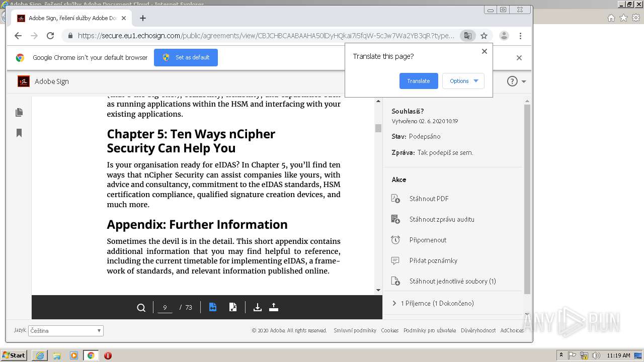Screen dimensions: 644x362
Task: Go back to previous page
Action: tap(18, 36)
